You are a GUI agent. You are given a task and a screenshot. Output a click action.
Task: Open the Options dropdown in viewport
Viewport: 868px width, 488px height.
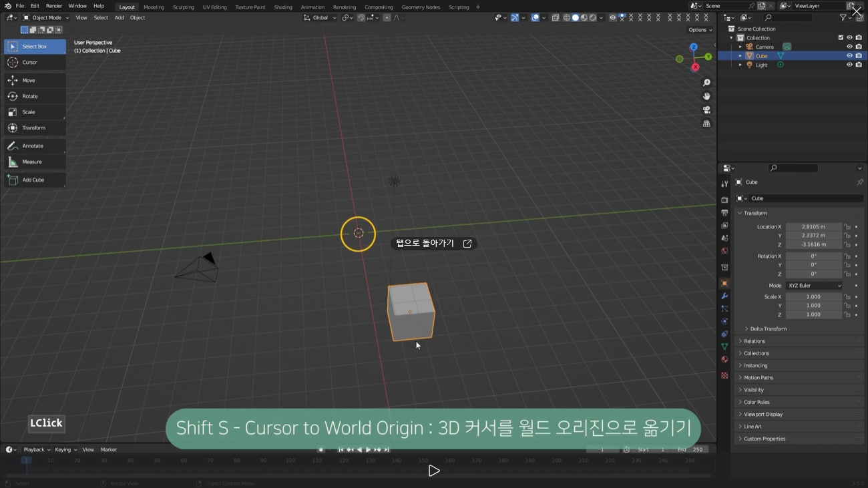pos(700,30)
